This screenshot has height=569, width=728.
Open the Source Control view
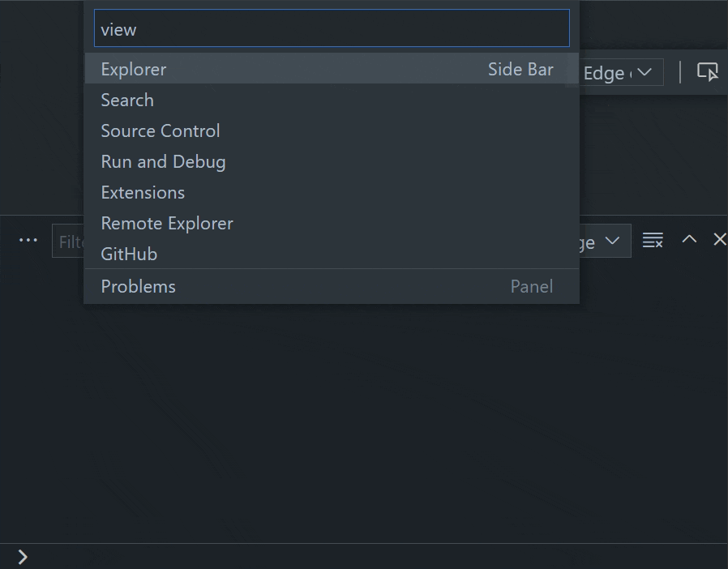332,130
